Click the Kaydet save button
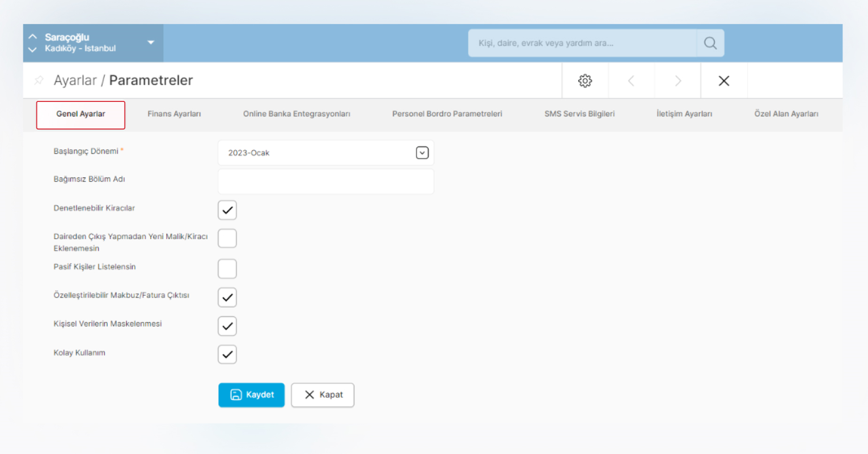The height and width of the screenshot is (454, 868). pos(251,395)
